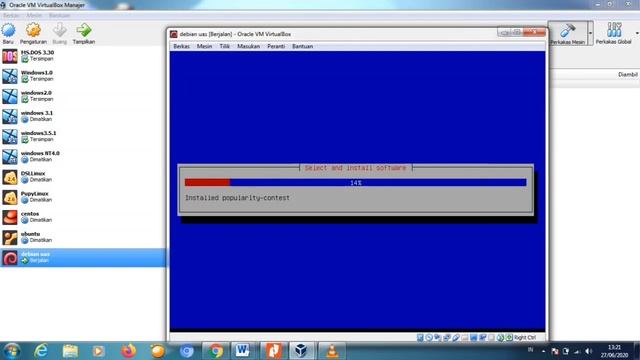Click the 14% install progress bar

click(356, 182)
